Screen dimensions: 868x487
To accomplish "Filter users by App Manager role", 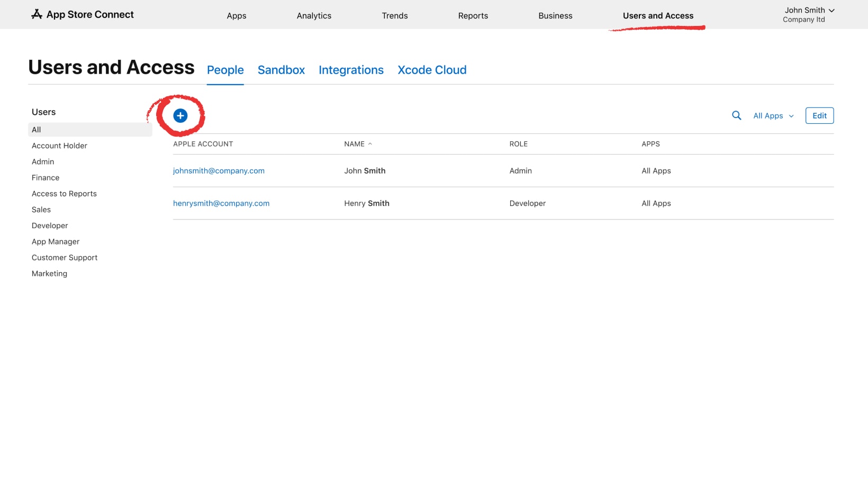I will pos(56,241).
